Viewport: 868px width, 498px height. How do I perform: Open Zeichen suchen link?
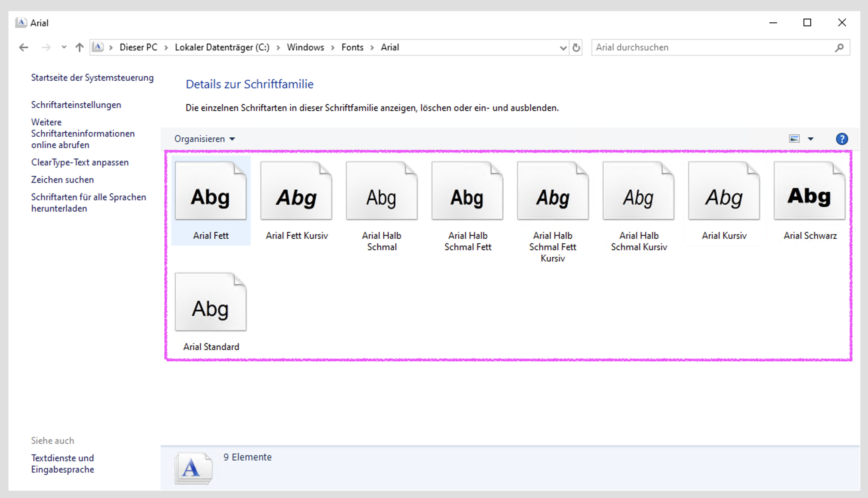coord(62,180)
